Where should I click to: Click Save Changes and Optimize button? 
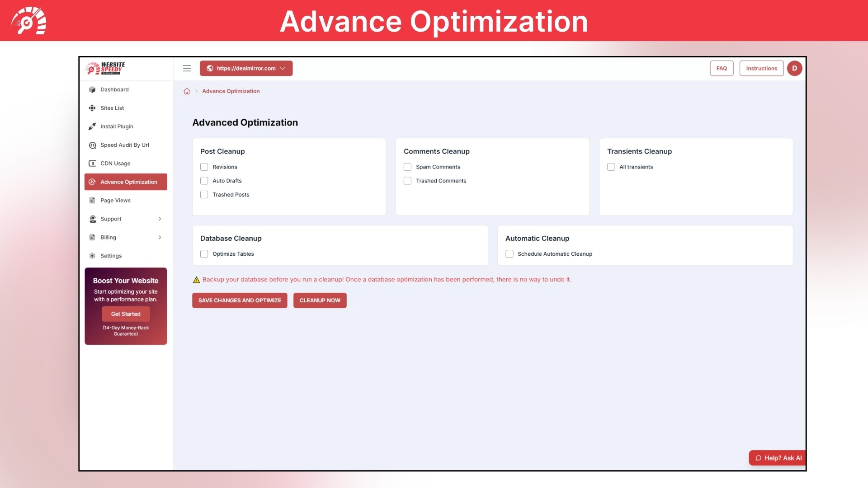click(x=240, y=300)
